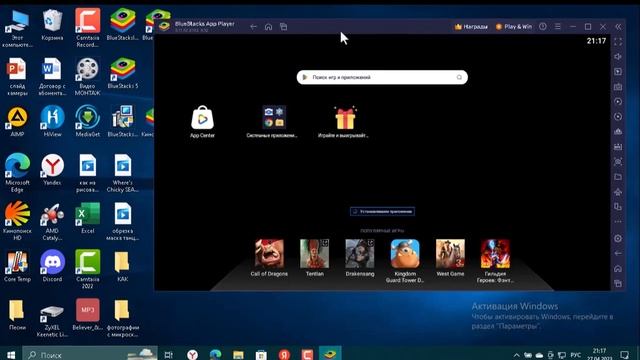
Task: Click the help question mark icon
Action: click(542, 27)
